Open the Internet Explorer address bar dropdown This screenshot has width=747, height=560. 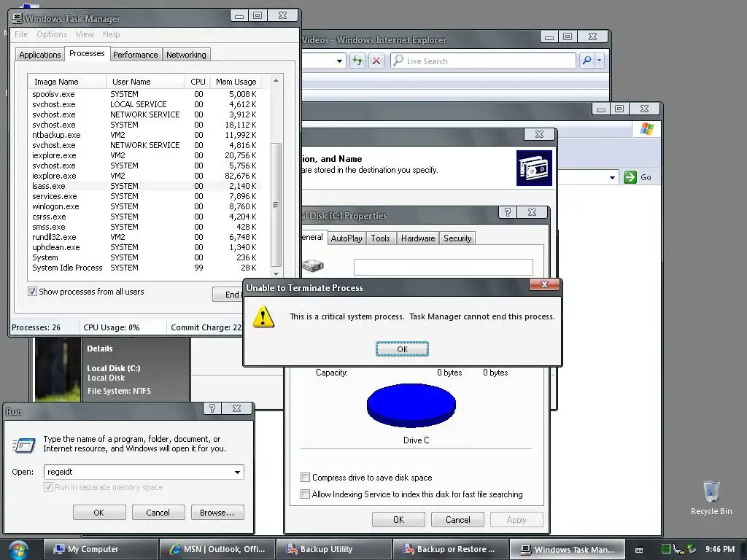339,61
